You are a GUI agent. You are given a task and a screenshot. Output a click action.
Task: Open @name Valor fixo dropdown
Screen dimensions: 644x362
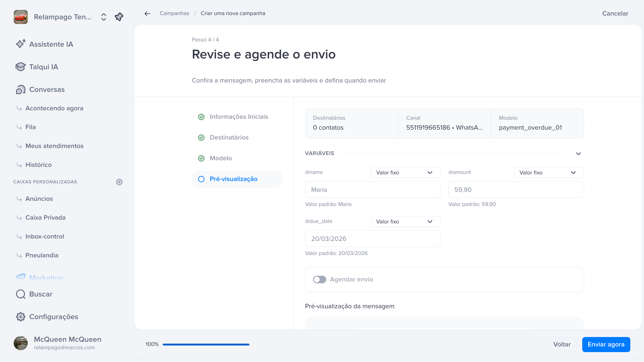click(x=406, y=173)
